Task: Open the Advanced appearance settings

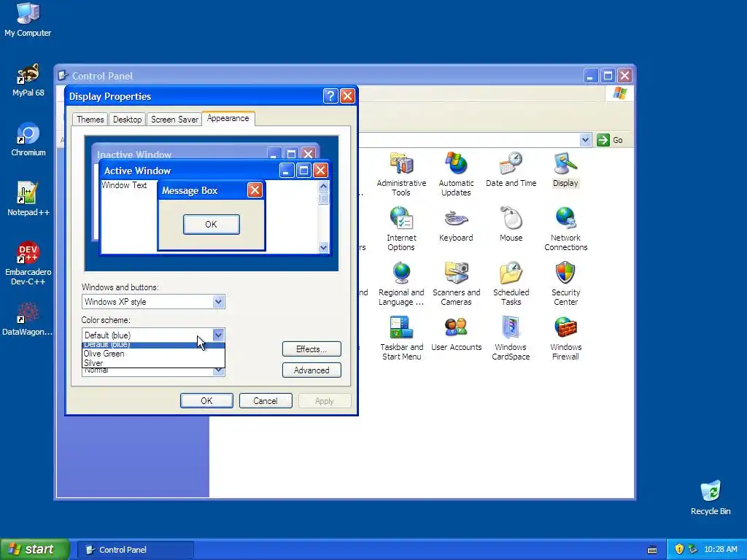Action: [311, 370]
